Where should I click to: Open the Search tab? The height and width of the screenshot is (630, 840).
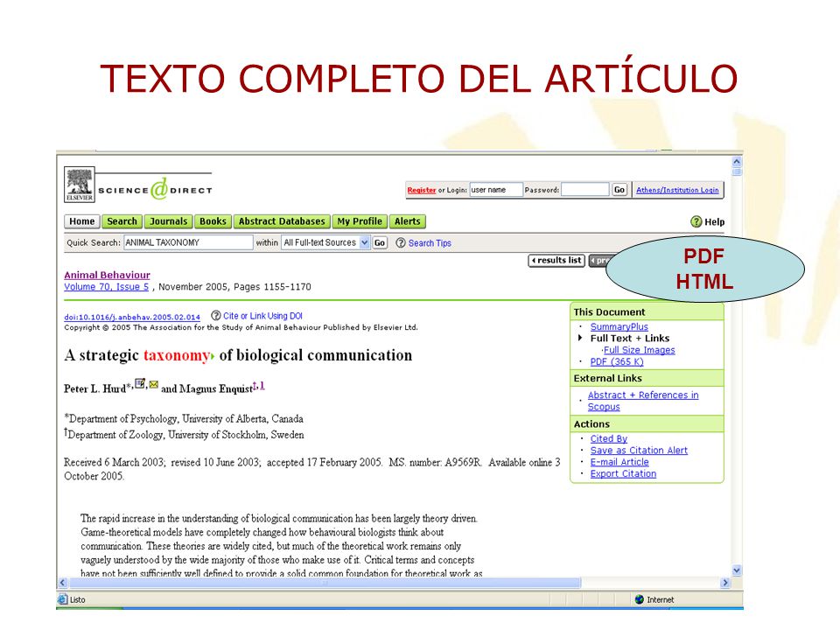122,221
